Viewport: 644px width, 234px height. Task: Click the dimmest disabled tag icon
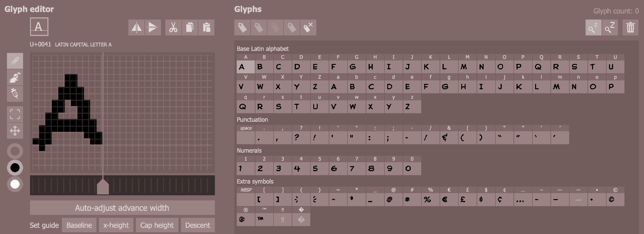pos(275,27)
